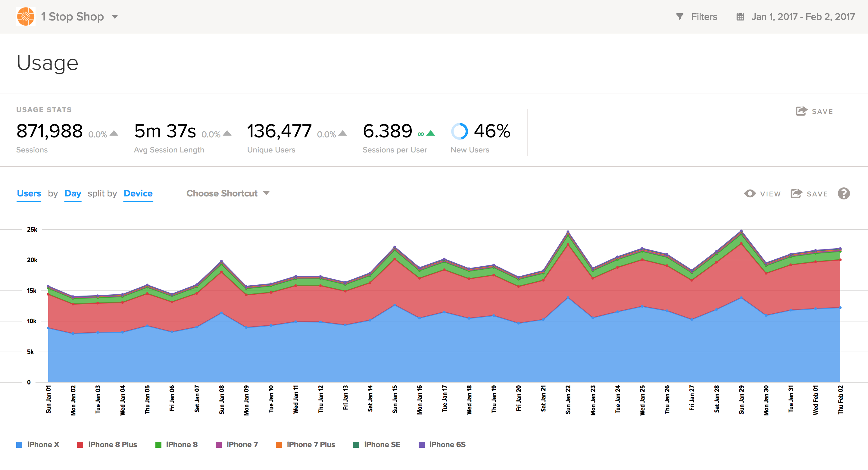The image size is (868, 470).
Task: Click the New Users donut indicator
Action: click(x=459, y=131)
